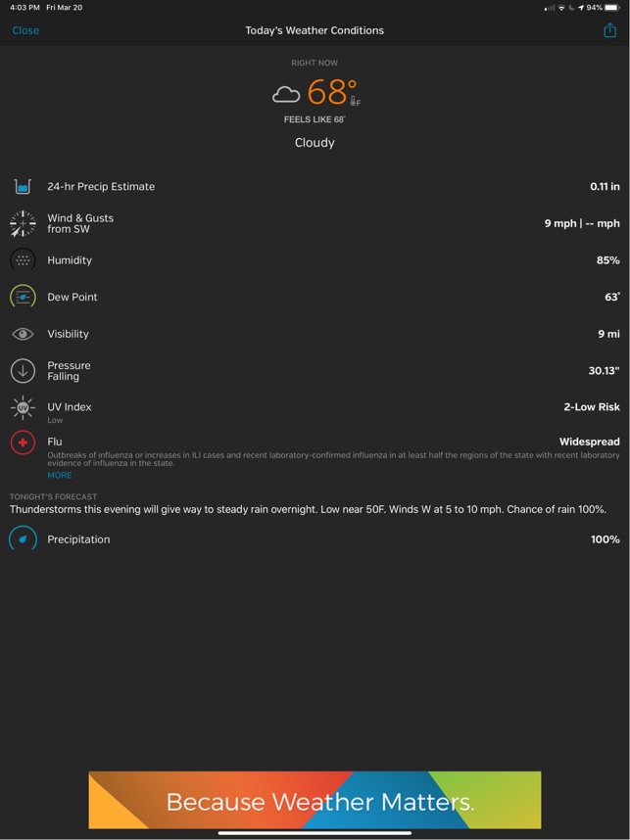Expand Flu details with MORE link
Screen dimensions: 630x840
60,475
